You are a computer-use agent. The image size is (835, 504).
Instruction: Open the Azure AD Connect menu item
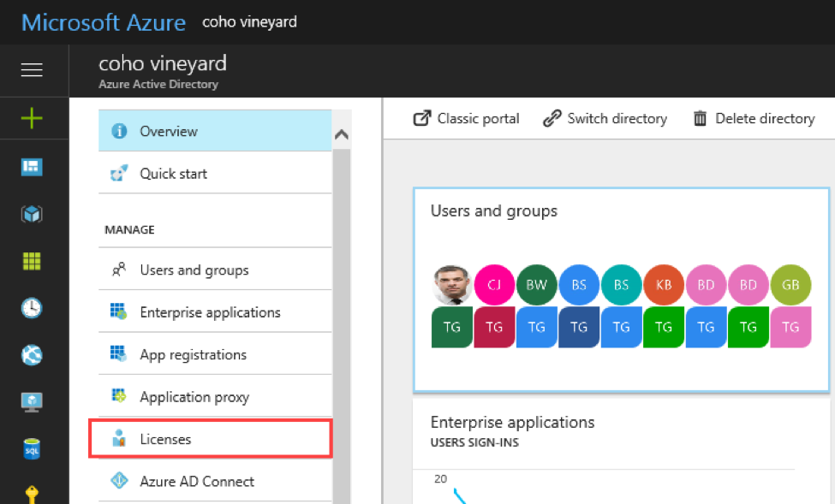[x=215, y=481]
